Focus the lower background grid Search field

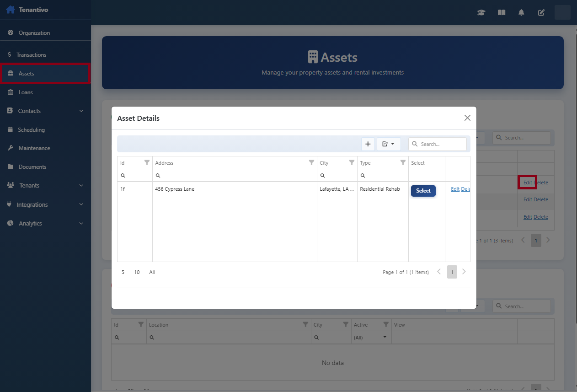pos(522,306)
